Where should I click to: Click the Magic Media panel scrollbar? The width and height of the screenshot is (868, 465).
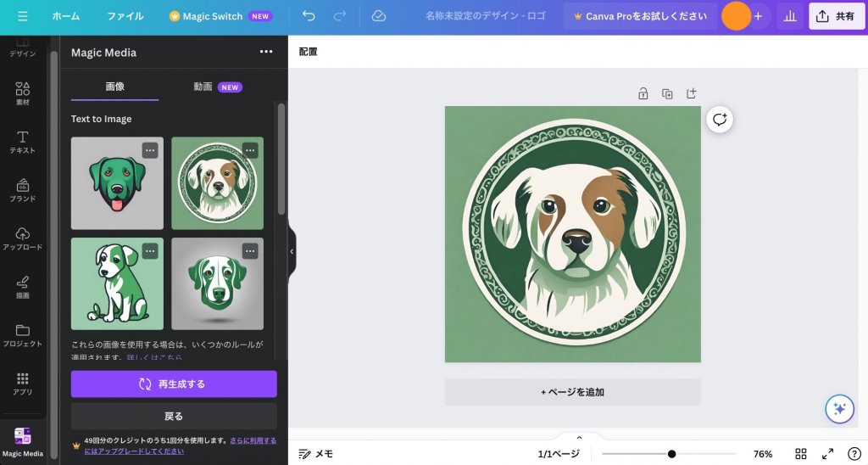tap(281, 159)
